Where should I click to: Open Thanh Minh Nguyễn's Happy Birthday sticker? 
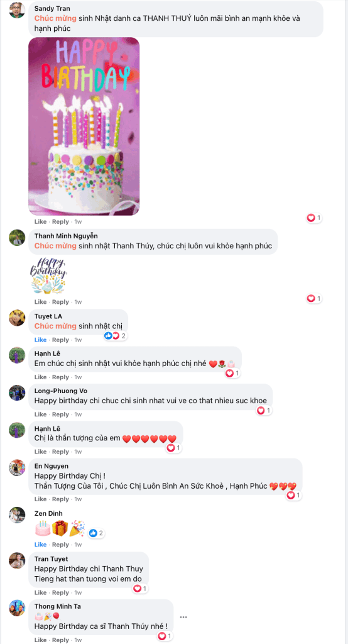pyautogui.click(x=48, y=275)
